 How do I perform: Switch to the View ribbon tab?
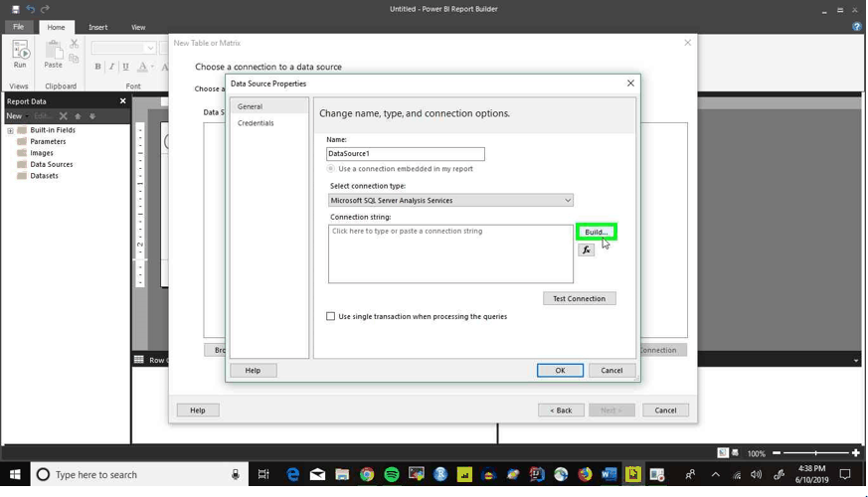138,27
